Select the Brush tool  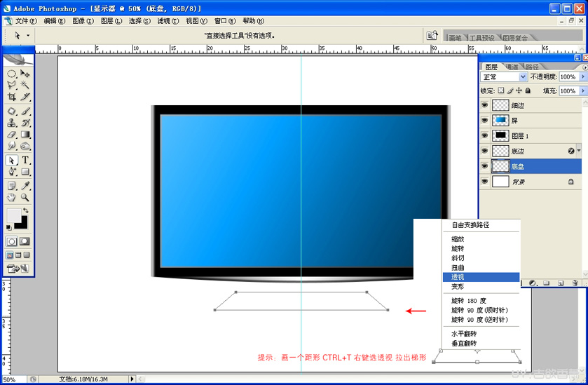point(25,112)
